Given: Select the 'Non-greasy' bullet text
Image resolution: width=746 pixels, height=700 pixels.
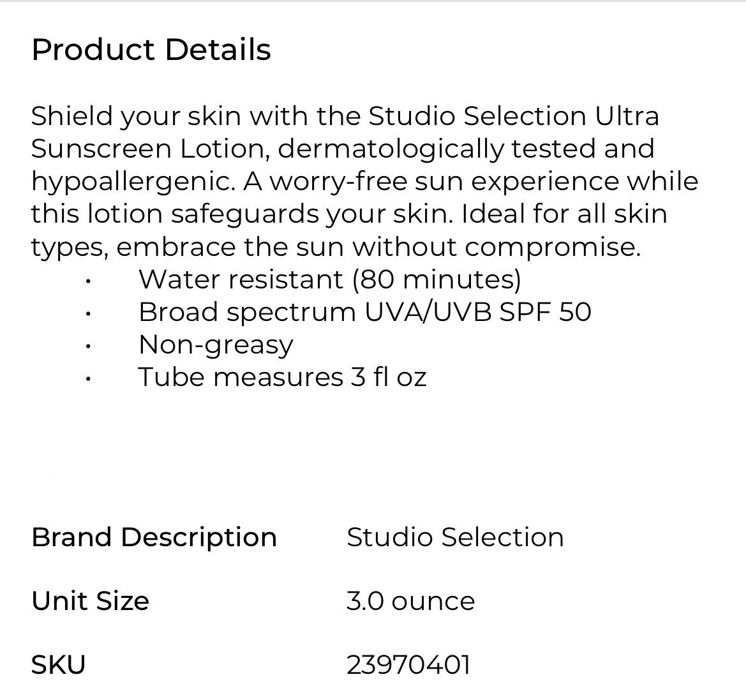Looking at the screenshot, I should [216, 345].
